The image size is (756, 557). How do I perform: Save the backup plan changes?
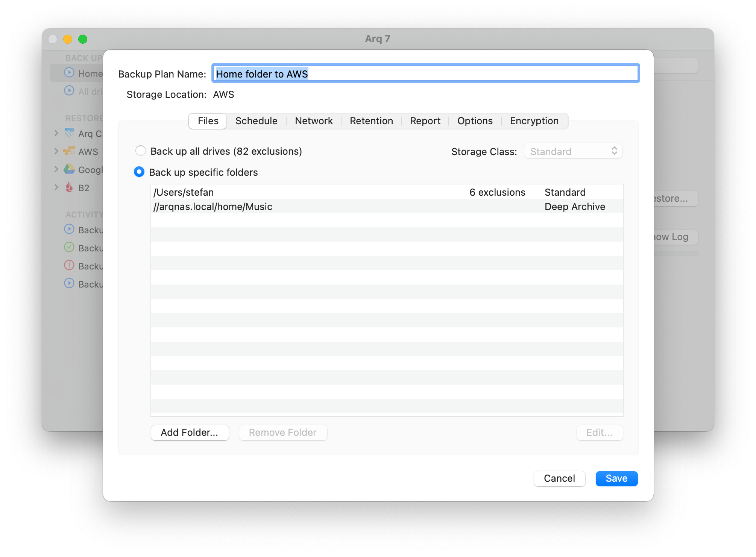(616, 478)
